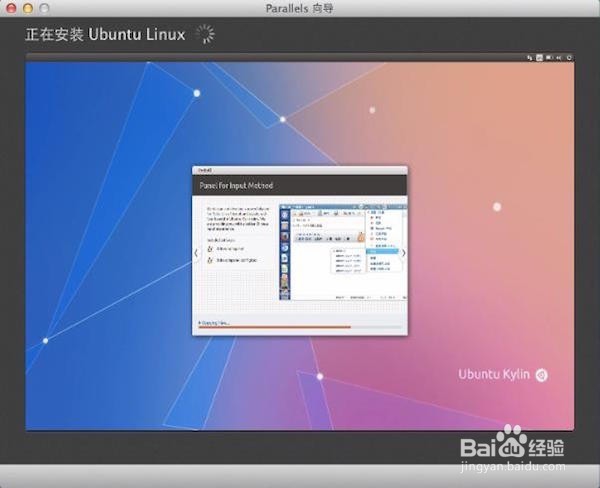This screenshot has width=600, height=488.
Task: Click the loading spinner beside the install title
Action: click(205, 34)
